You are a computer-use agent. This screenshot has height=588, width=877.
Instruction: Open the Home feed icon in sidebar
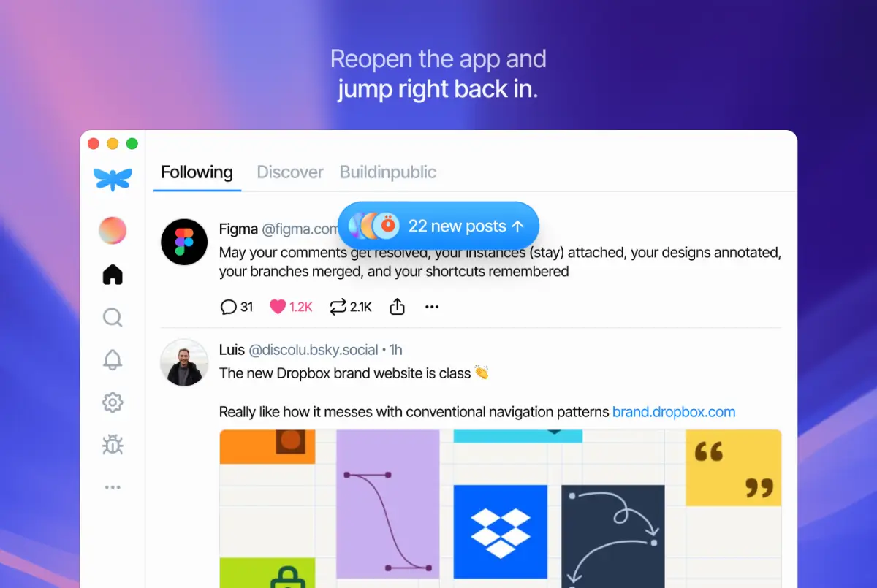tap(113, 275)
